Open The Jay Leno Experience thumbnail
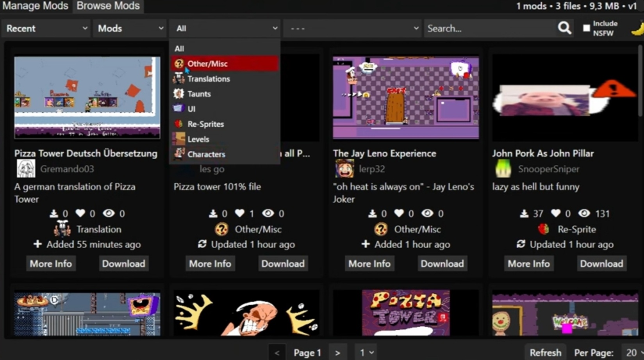This screenshot has height=360, width=644. tap(406, 98)
